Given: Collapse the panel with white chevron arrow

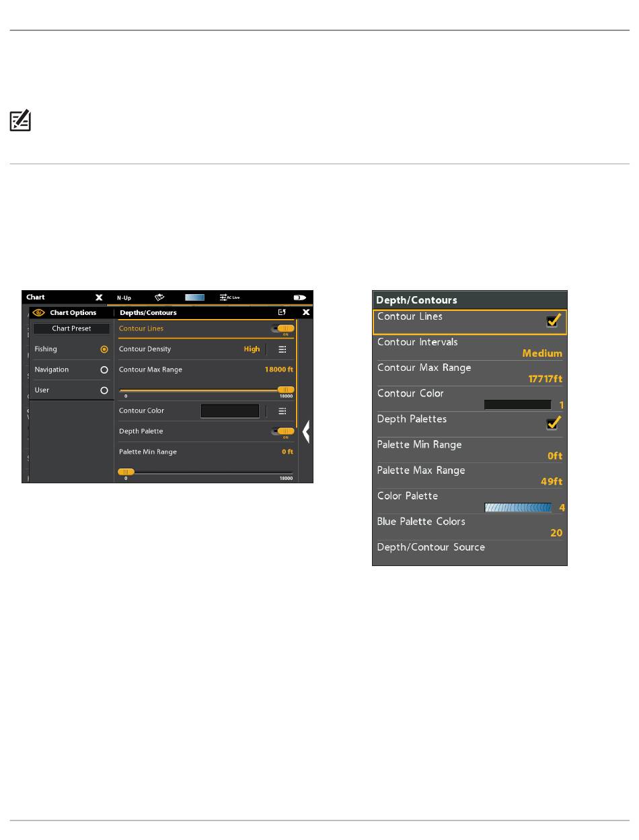Looking at the screenshot, I should point(306,431).
